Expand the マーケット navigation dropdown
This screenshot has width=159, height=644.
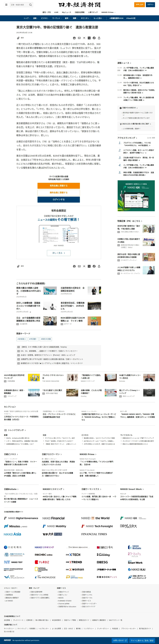[x=57, y=18]
